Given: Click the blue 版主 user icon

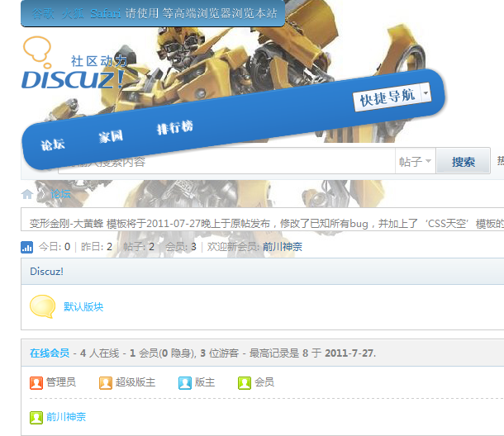Looking at the screenshot, I should [185, 382].
